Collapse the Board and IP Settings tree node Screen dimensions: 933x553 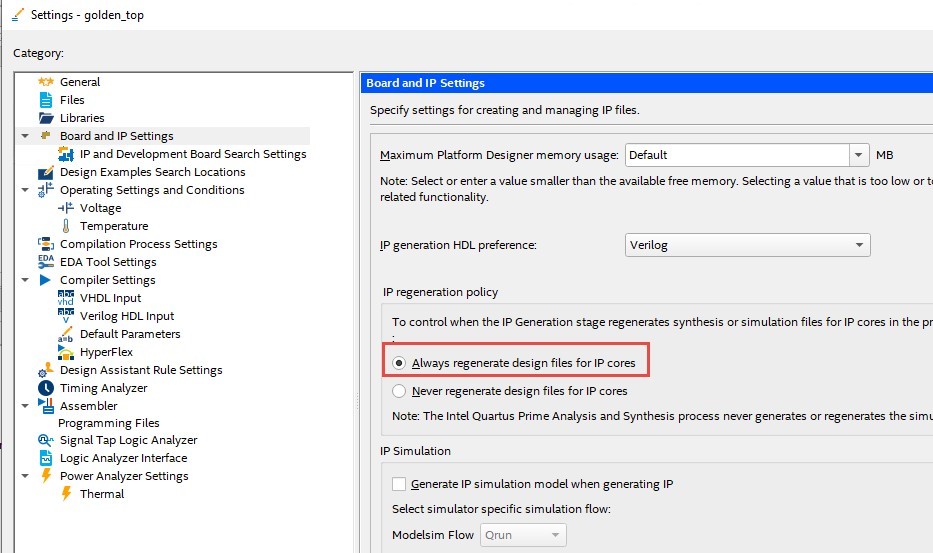(x=24, y=136)
